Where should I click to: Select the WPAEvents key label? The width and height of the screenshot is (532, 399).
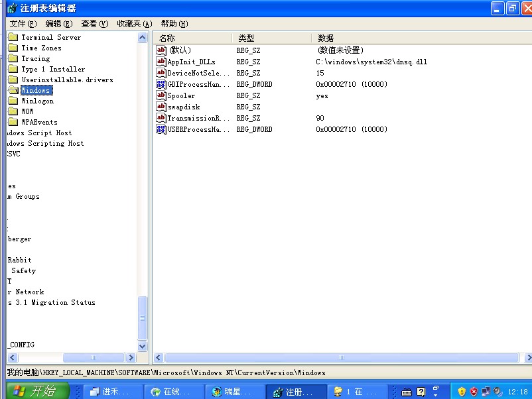tap(39, 122)
